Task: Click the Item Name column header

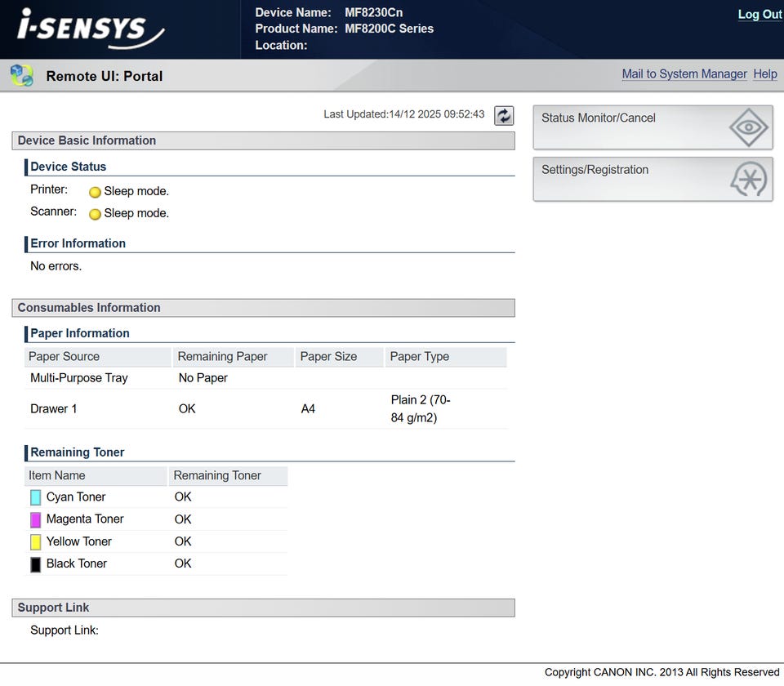Action: pos(96,476)
